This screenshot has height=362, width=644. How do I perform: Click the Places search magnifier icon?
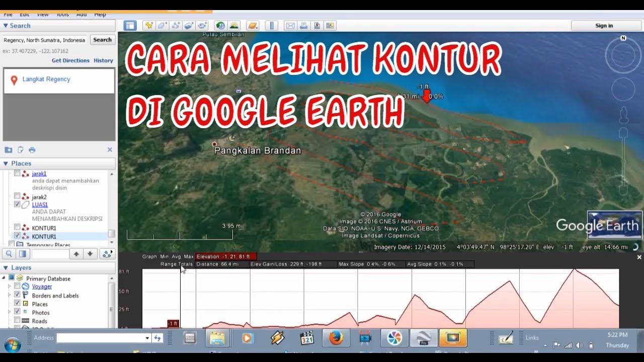point(9,254)
